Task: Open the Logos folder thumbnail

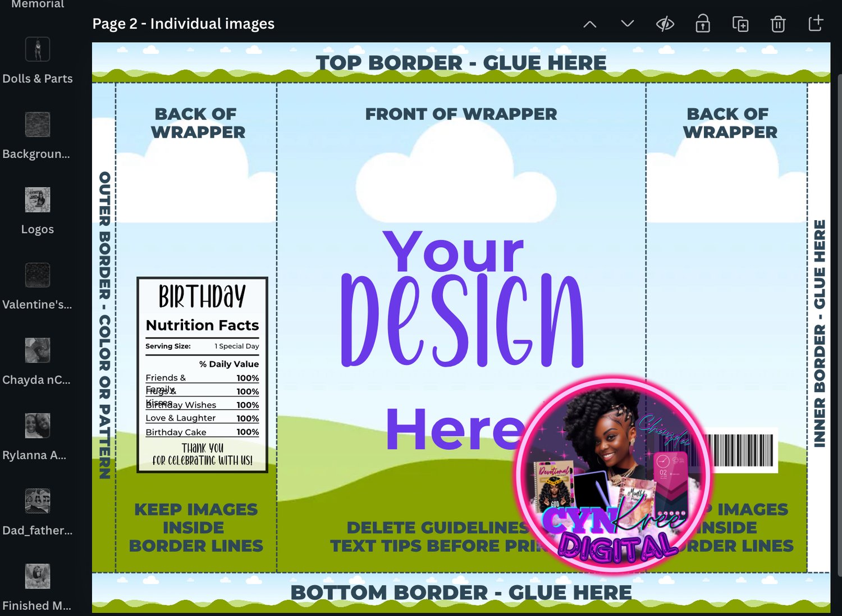Action: click(x=38, y=200)
